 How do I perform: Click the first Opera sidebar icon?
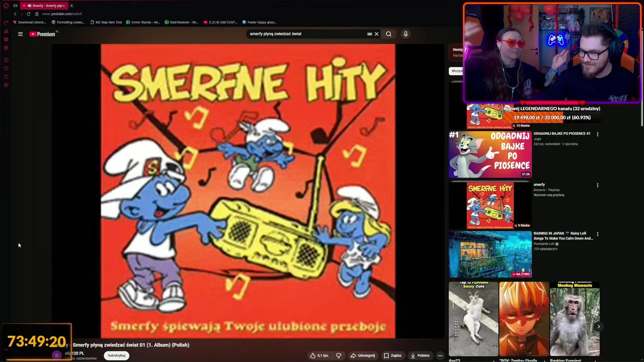(x=6, y=22)
